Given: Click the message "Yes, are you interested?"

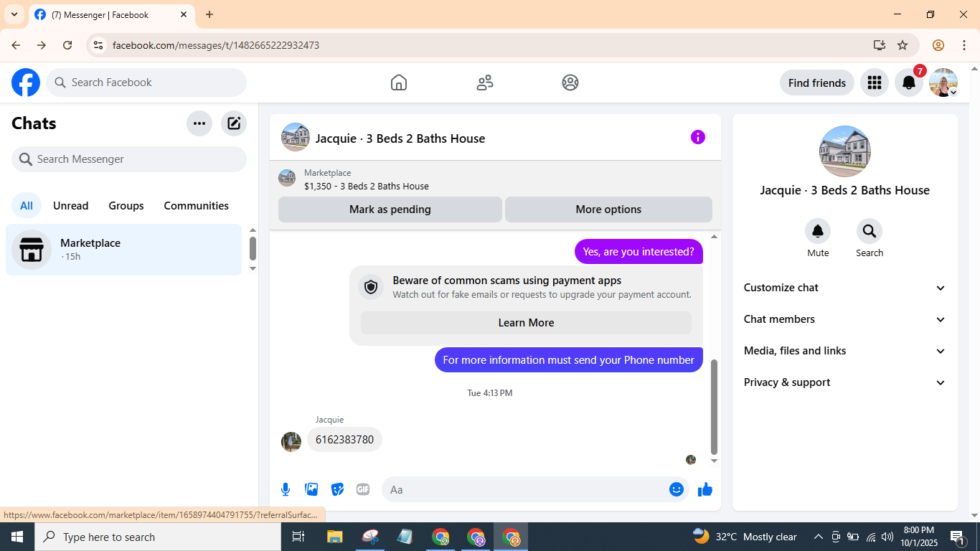Looking at the screenshot, I should click(x=639, y=251).
